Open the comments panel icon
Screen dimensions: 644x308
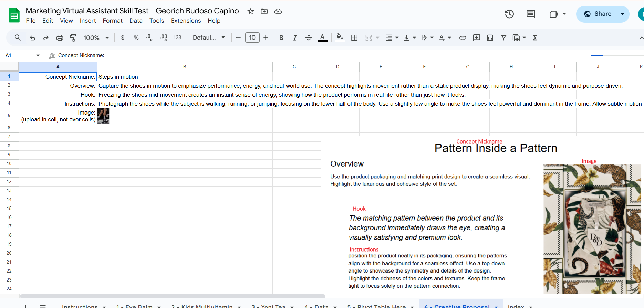pos(531,14)
